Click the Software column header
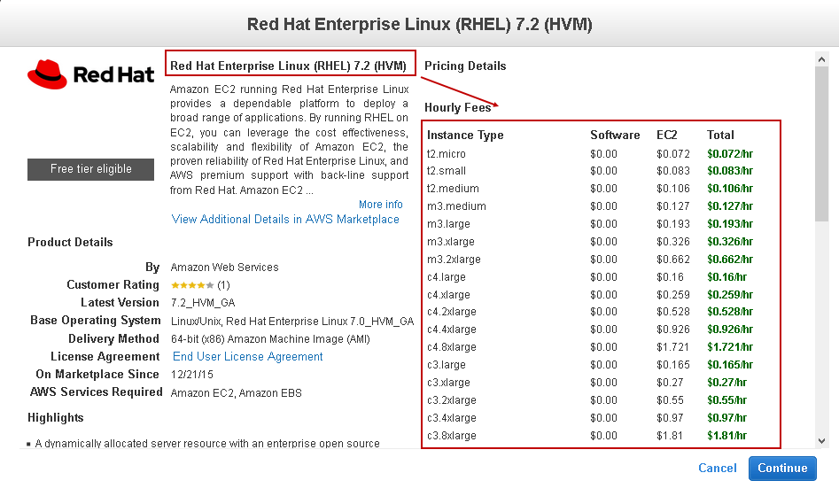The height and width of the screenshot is (504, 839). (x=615, y=136)
